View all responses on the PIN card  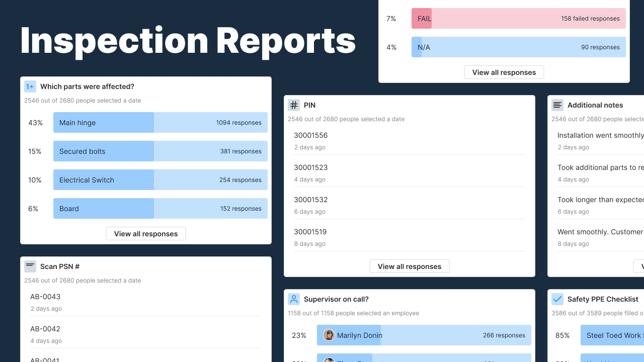(409, 266)
